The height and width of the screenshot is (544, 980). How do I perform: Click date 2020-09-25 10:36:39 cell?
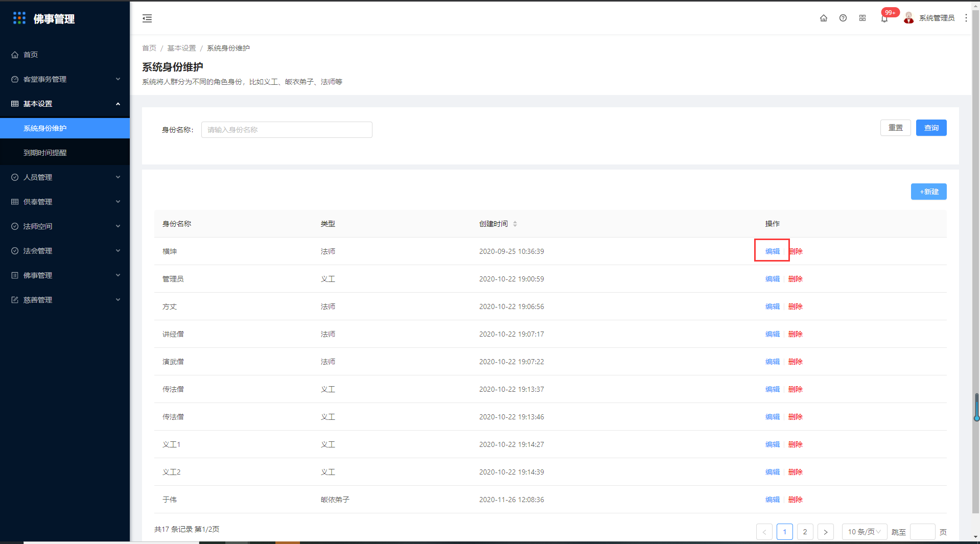[x=511, y=251]
